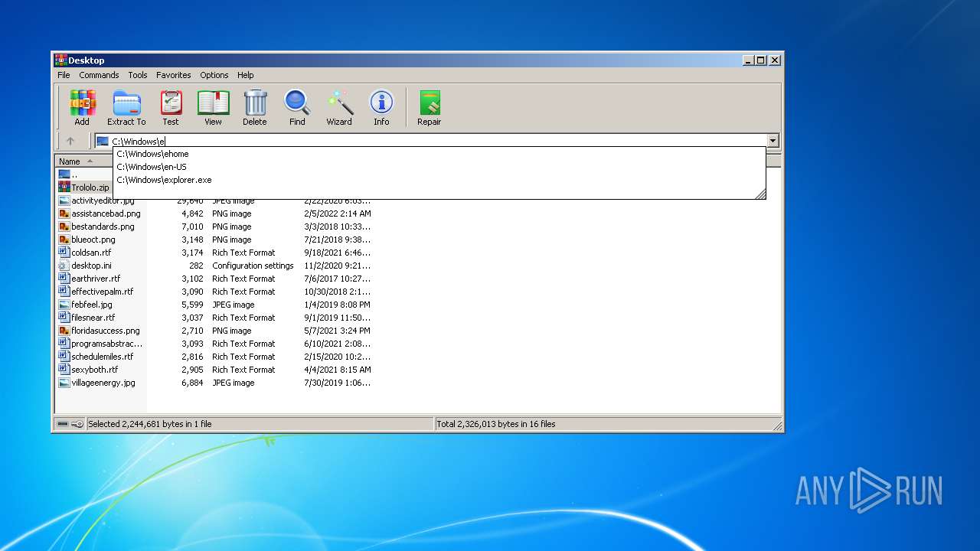The height and width of the screenshot is (551, 980).
Task: Click size value 4,842 of assistancebad.png
Action: 192,214
